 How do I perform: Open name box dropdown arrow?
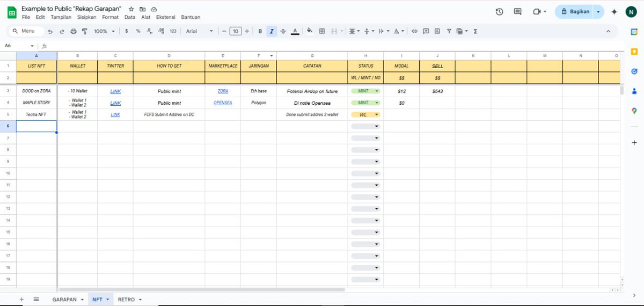coord(32,46)
